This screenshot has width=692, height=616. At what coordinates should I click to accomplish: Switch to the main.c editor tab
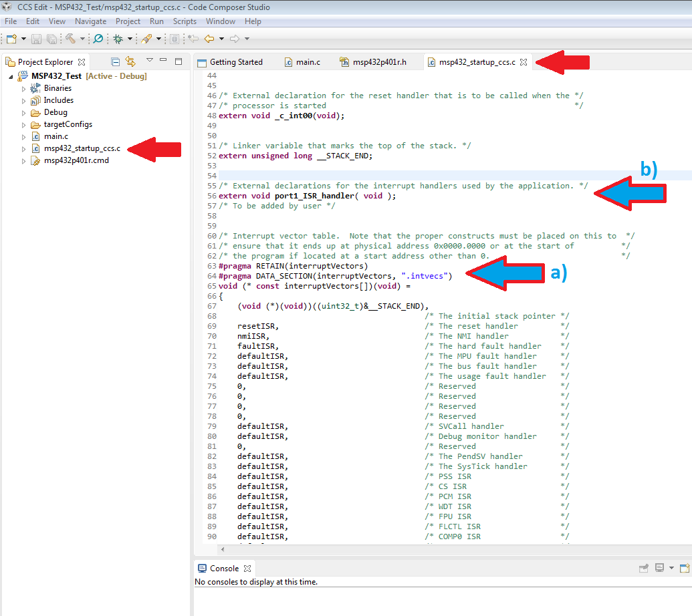303,62
